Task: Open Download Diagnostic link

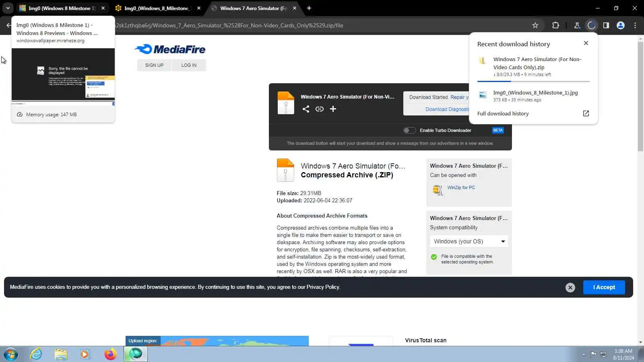Action: click(x=447, y=109)
